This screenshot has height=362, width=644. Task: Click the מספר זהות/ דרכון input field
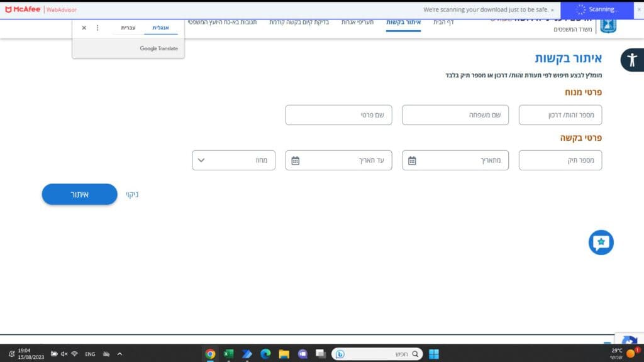(560, 115)
